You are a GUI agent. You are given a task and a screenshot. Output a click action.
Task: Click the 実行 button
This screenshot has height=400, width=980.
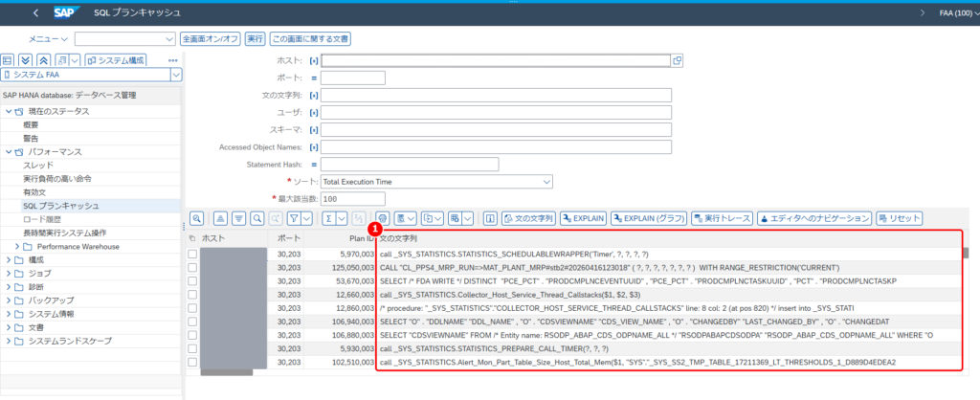[x=255, y=38]
